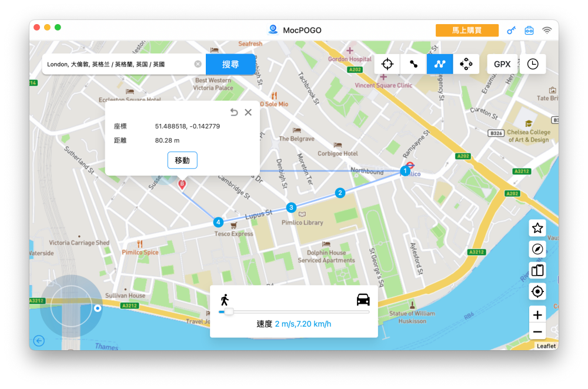This screenshot has width=588, height=389.
Task: Open the GPX import button
Action: pyautogui.click(x=502, y=64)
